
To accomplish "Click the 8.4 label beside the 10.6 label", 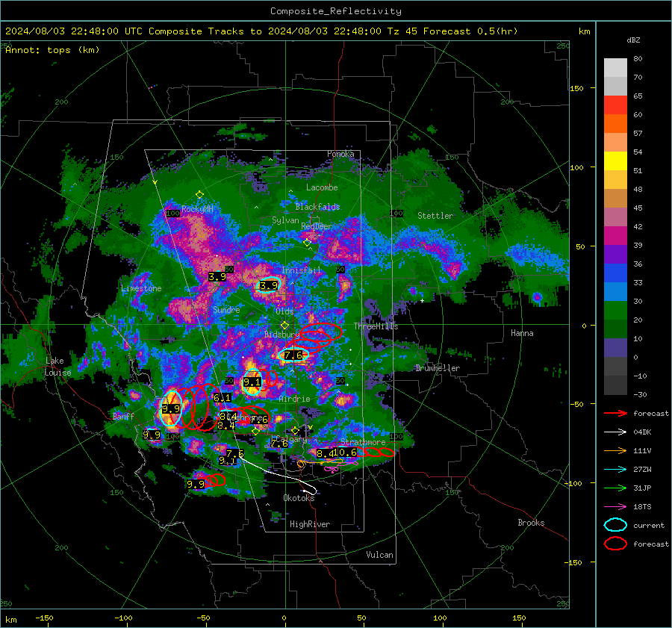I will point(325,453).
